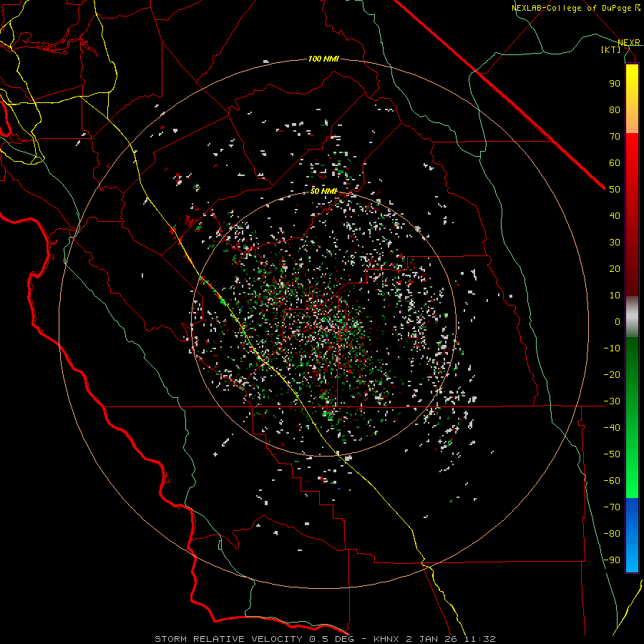The width and height of the screenshot is (644, 644).
Task: Click the "0.5 DEG" elevation text in the caption
Action: coord(332,639)
